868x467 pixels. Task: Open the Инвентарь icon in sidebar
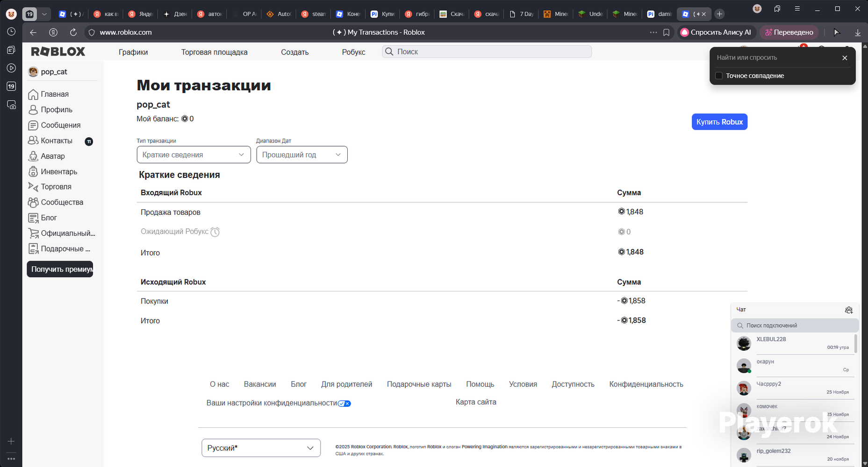[x=33, y=171]
